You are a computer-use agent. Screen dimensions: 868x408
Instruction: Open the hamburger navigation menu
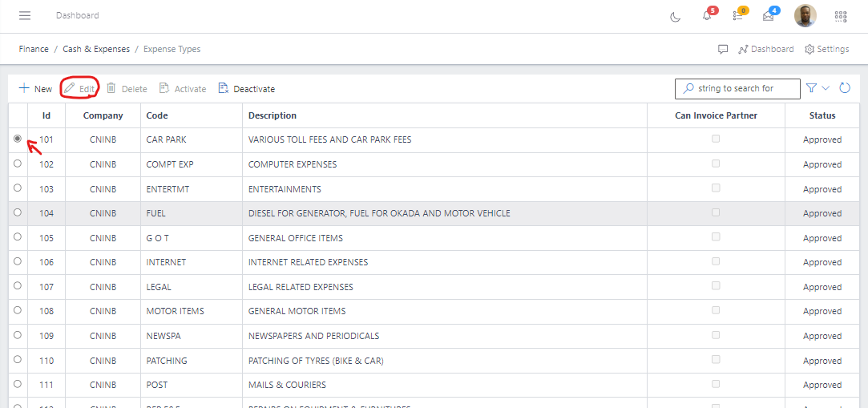pos(25,16)
